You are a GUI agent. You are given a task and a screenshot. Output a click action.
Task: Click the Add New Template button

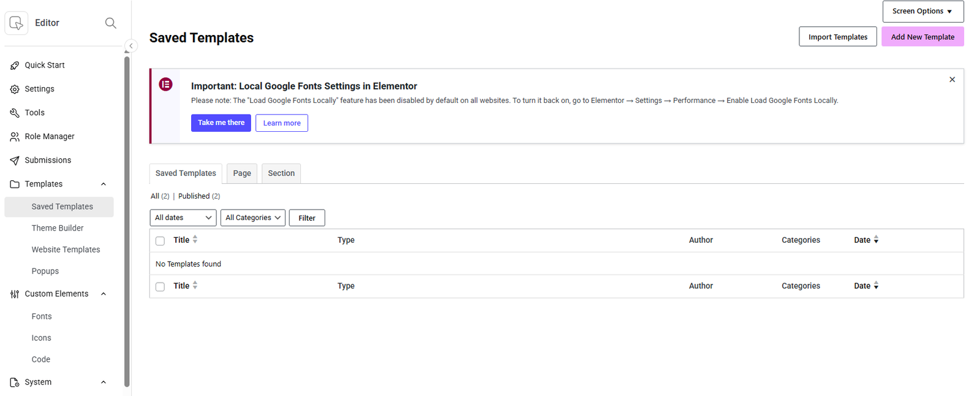click(922, 37)
